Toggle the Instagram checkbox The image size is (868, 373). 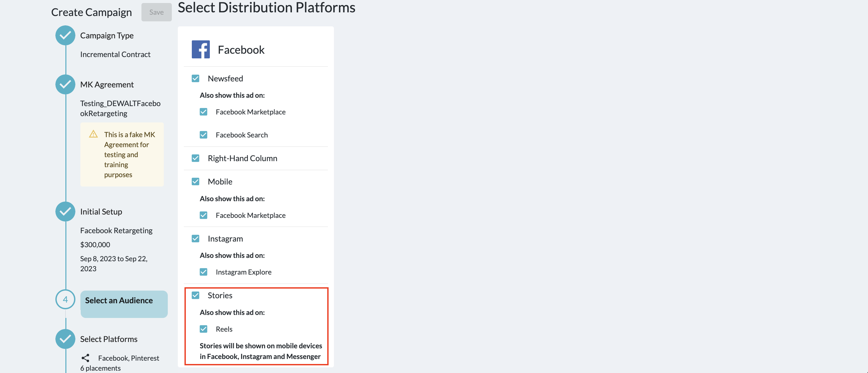pyautogui.click(x=195, y=239)
